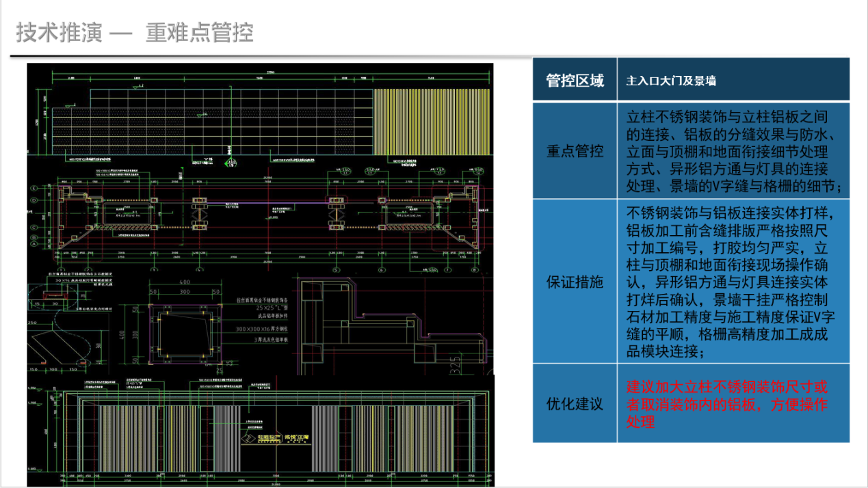This screenshot has width=868, height=488.
Task: Click the north arrow symbol in the plan view
Action: (231, 163)
